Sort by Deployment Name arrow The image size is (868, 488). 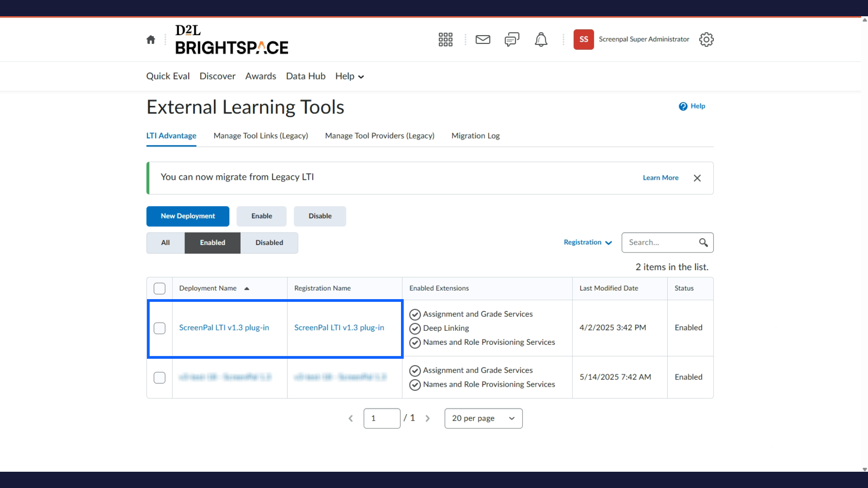[247, 289]
